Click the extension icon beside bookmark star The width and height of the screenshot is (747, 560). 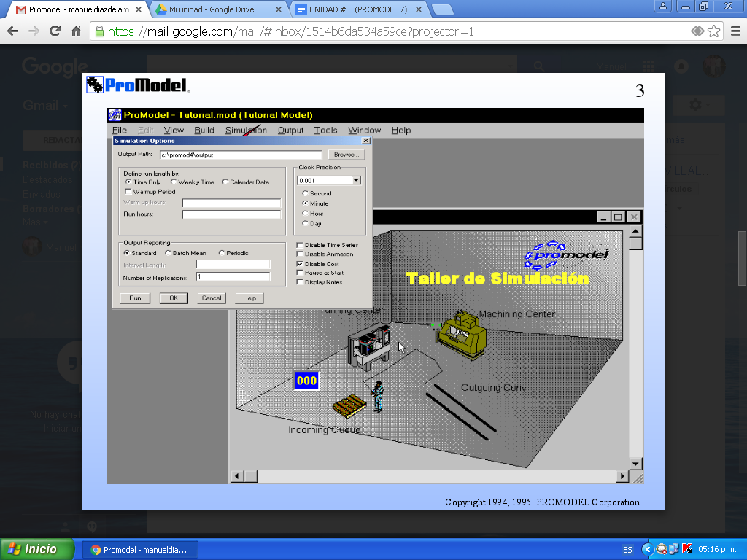pyautogui.click(x=697, y=31)
